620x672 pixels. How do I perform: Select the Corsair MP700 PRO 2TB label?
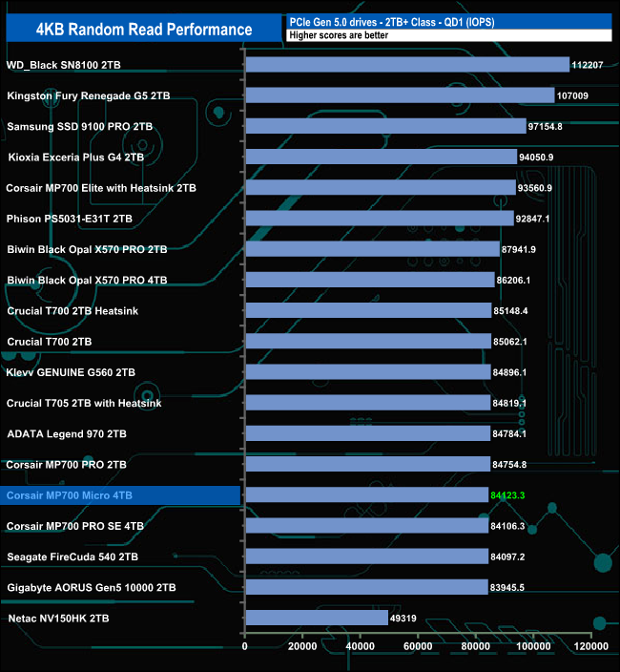click(x=67, y=465)
